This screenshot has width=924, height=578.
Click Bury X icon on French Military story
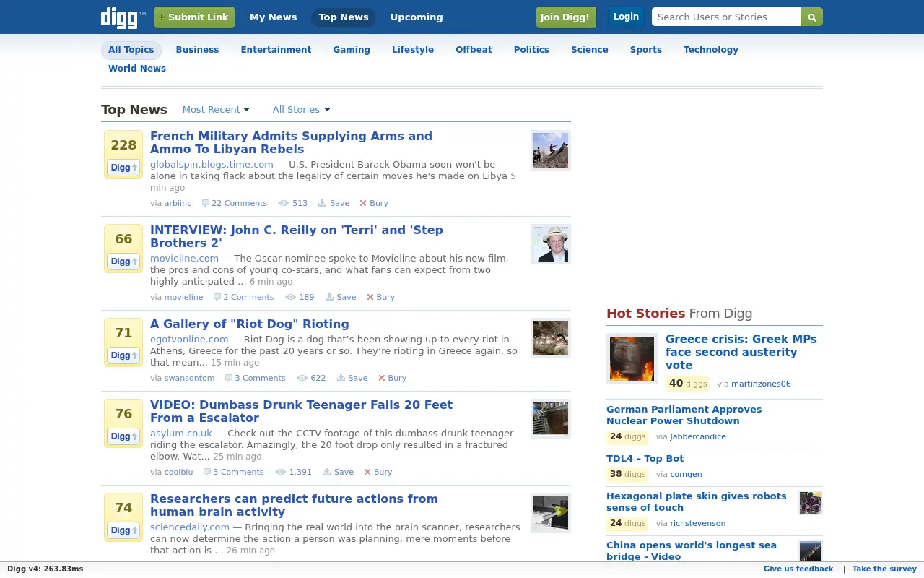[x=363, y=203]
